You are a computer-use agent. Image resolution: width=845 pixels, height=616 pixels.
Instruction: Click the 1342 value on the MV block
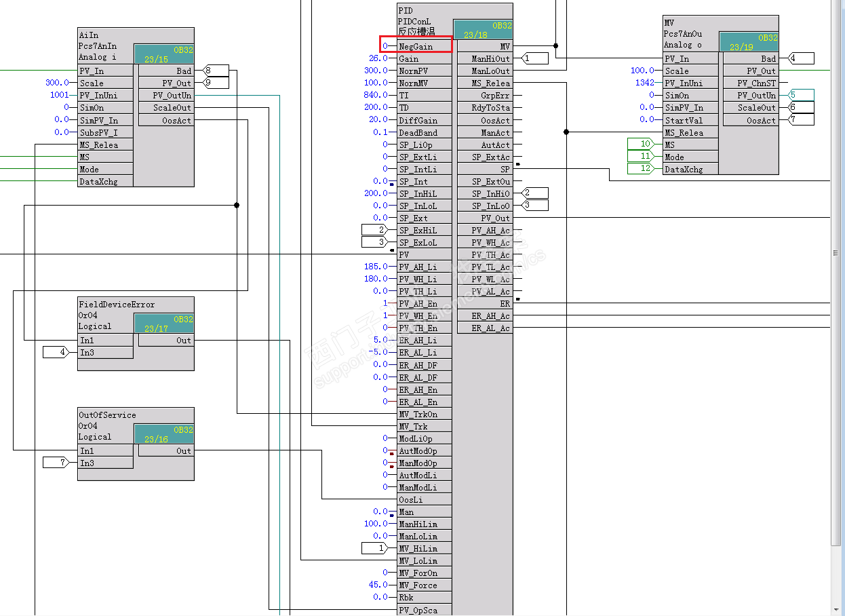pos(644,83)
